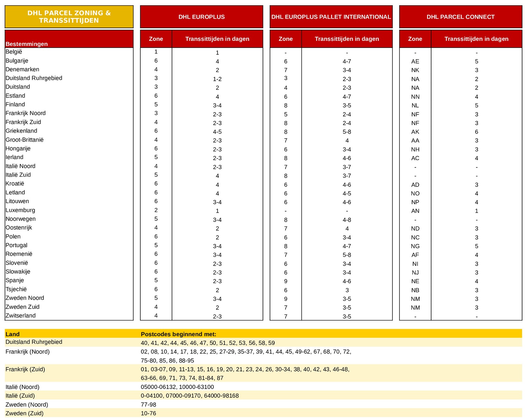527x420 pixels.
Task: Click the Italië (Zuid) postcode row label
Action: pos(20,396)
